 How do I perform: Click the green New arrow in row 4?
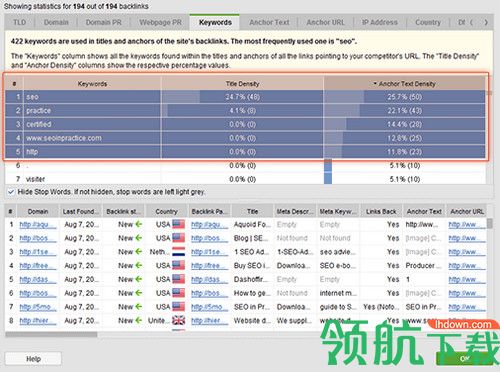pos(139,265)
